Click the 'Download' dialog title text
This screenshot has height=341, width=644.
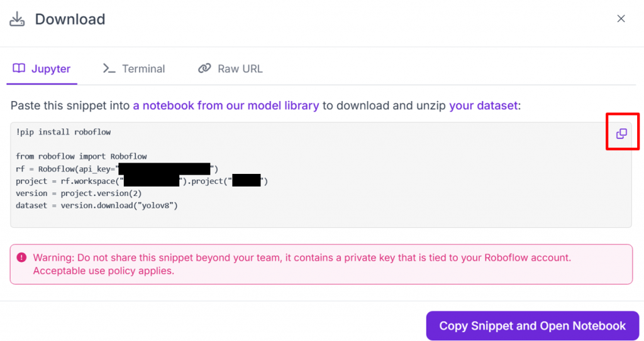(70, 19)
